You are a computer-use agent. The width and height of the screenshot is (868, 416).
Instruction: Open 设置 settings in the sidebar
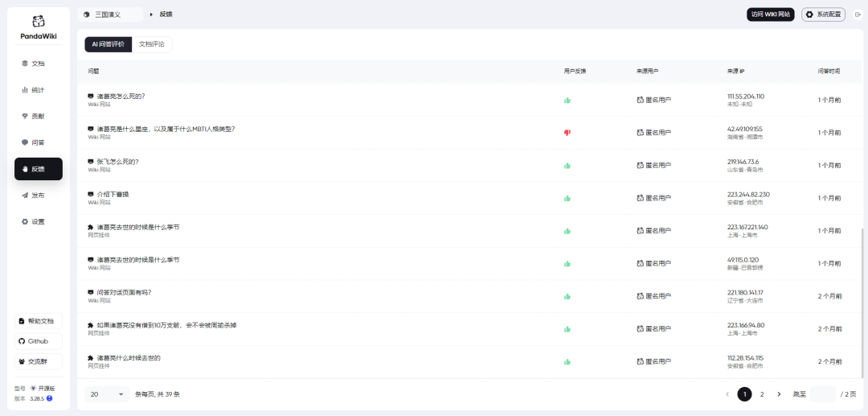(x=38, y=221)
